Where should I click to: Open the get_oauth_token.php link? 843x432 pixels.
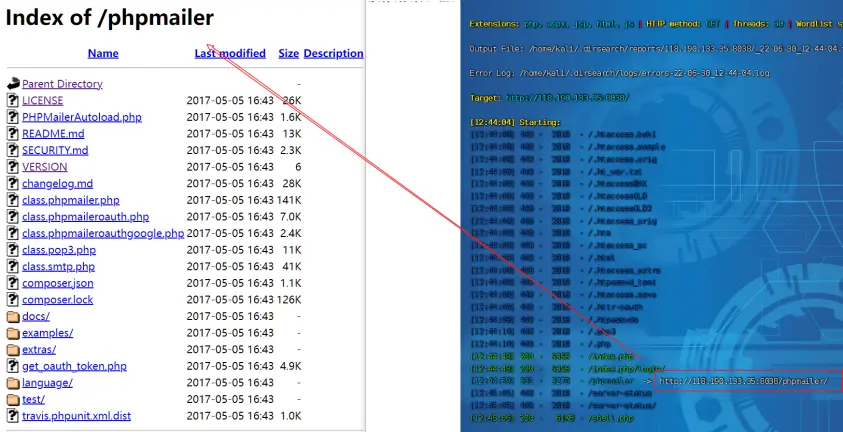click(74, 366)
